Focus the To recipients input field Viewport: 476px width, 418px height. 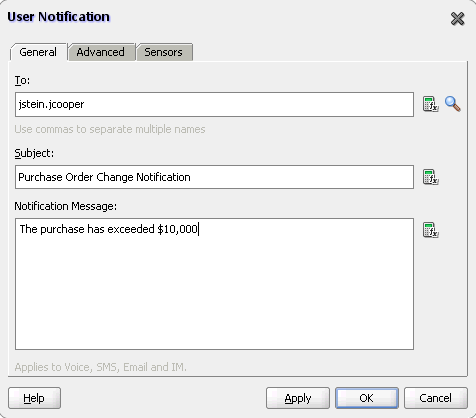[214, 105]
